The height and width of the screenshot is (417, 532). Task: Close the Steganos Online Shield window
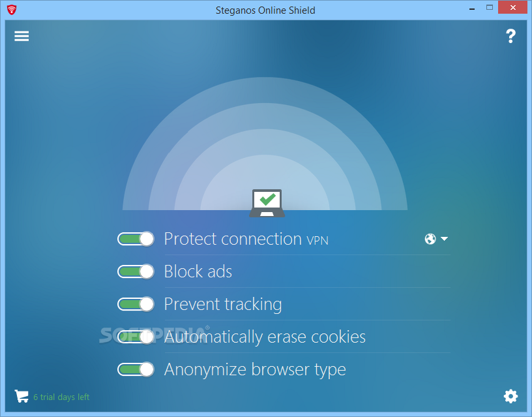pyautogui.click(x=513, y=7)
